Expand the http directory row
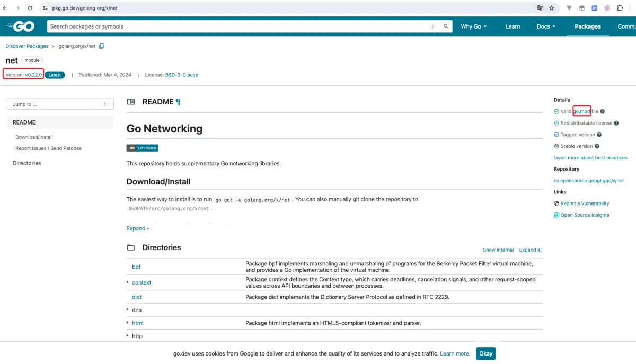 128,336
